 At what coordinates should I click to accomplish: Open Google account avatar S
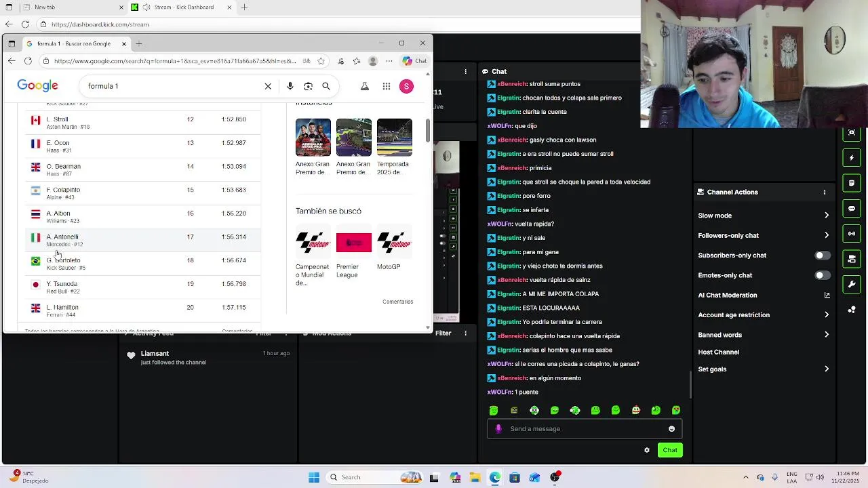(406, 86)
